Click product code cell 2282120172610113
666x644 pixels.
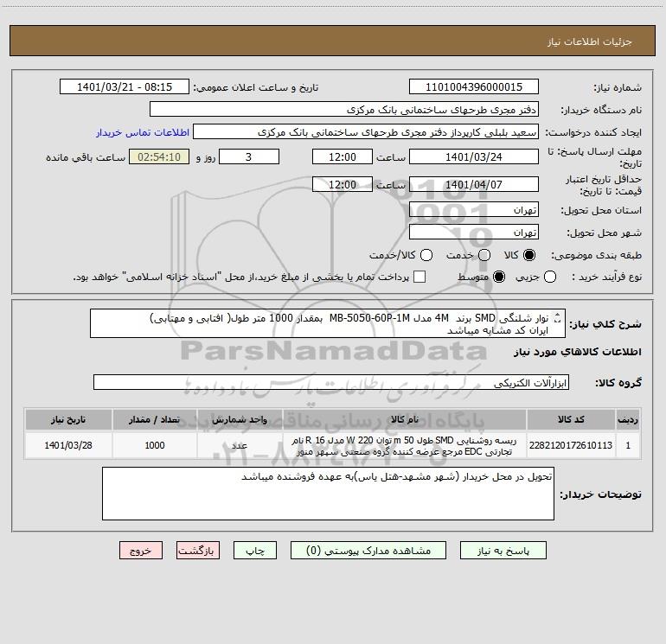[571, 445]
